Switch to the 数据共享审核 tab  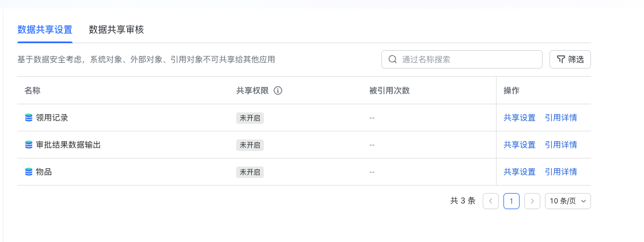(x=116, y=29)
